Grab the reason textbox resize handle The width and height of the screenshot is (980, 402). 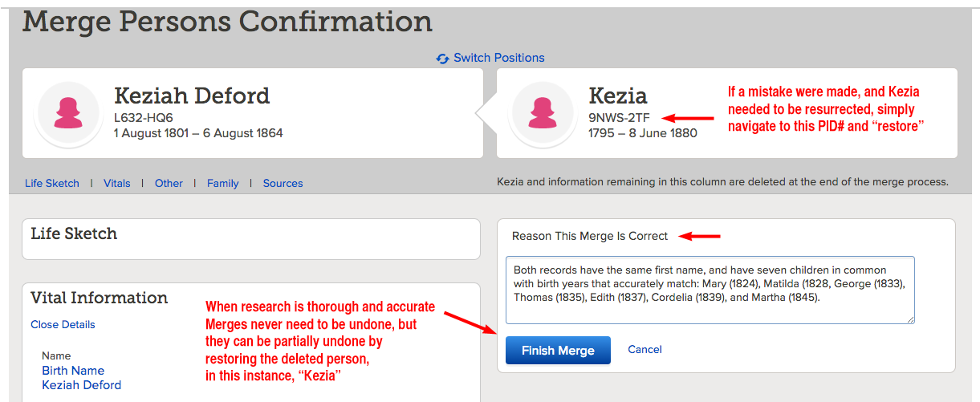[910, 319]
